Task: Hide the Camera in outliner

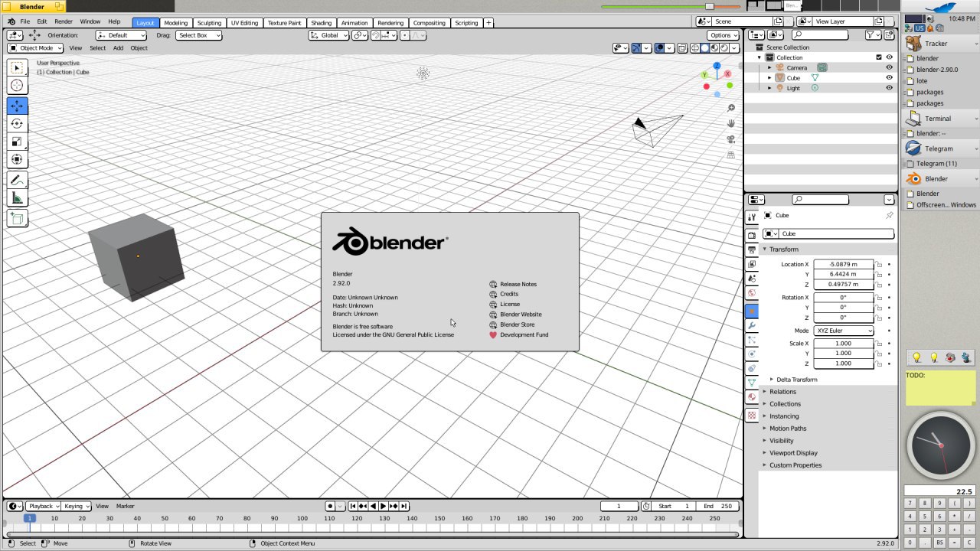Action: coord(889,67)
